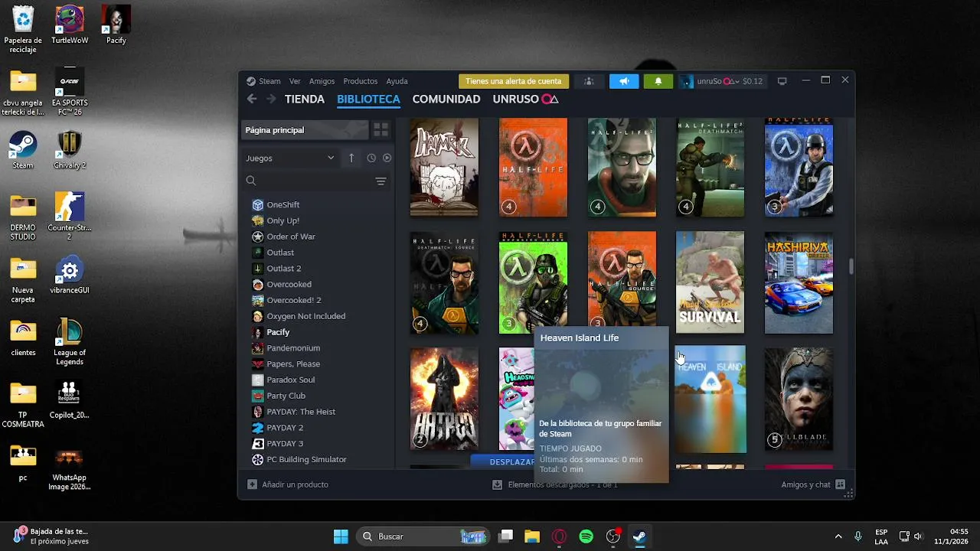
Task: Open Opera browser from the taskbar
Action: (x=559, y=536)
